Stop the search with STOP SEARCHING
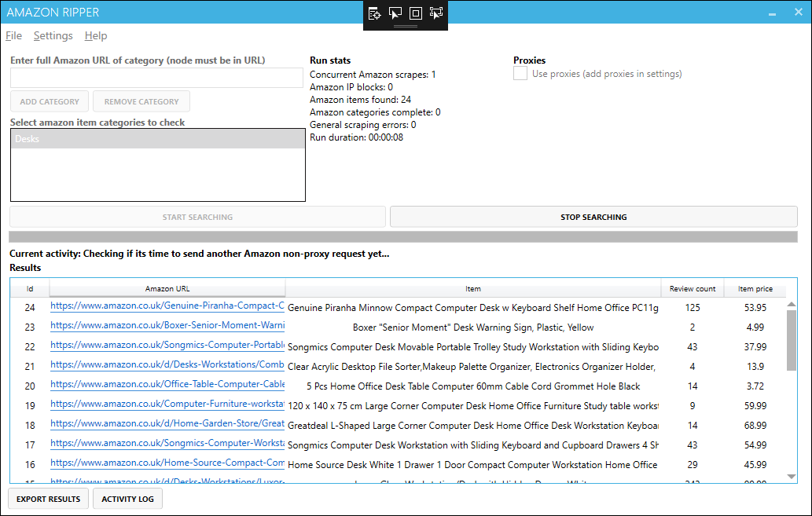The height and width of the screenshot is (516, 812). (x=593, y=217)
